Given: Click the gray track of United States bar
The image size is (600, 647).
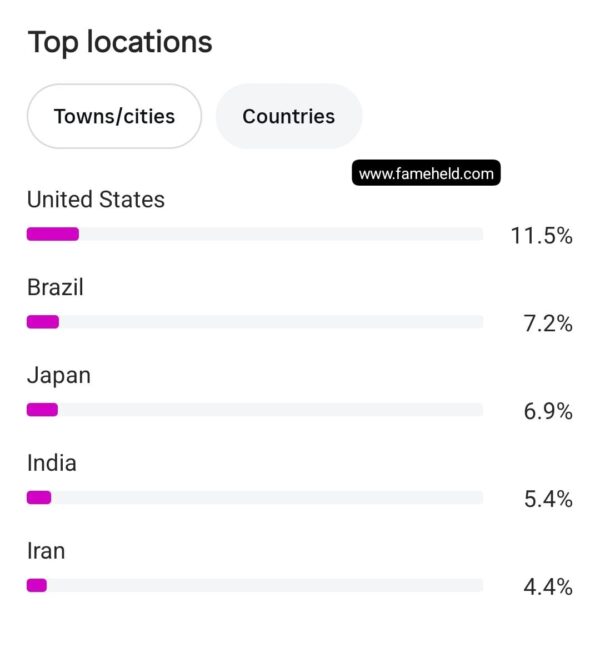Looking at the screenshot, I should (x=281, y=234).
